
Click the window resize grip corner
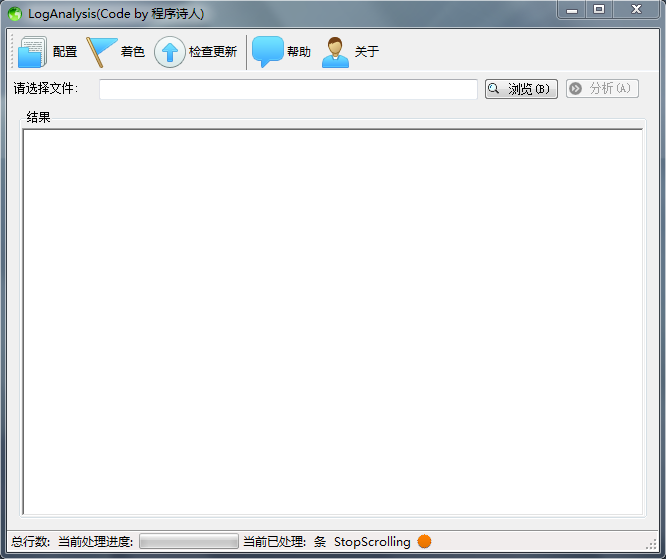coord(651,545)
